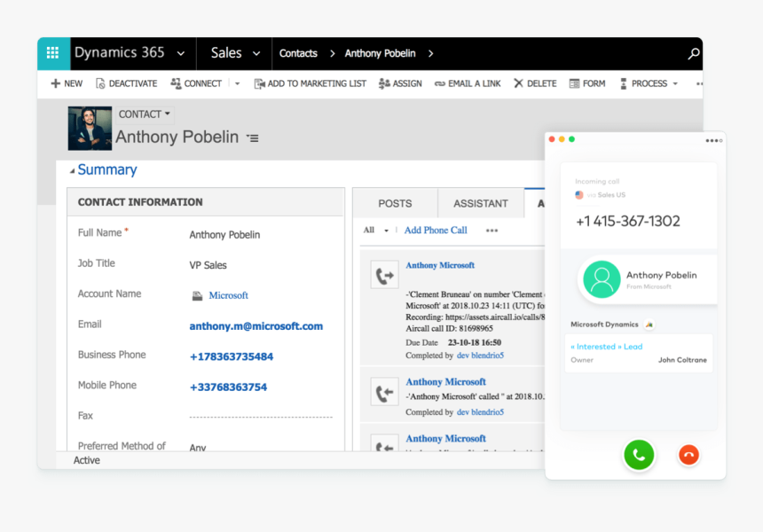Click the Full Name value Anthony Pobelin
The height and width of the screenshot is (532, 763).
pyautogui.click(x=224, y=235)
